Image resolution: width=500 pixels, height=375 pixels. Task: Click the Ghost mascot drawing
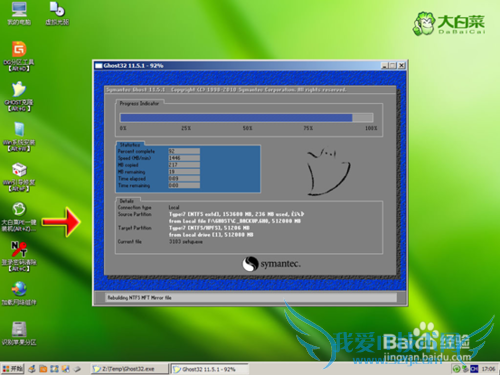(x=328, y=171)
